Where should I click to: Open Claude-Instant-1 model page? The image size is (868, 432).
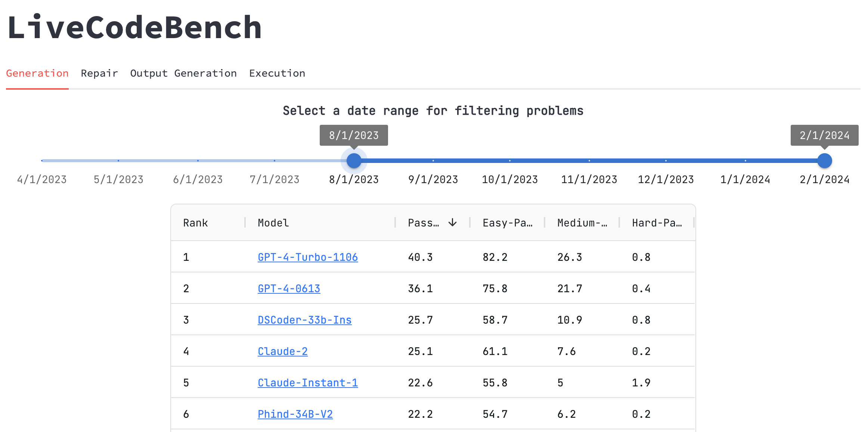(308, 383)
